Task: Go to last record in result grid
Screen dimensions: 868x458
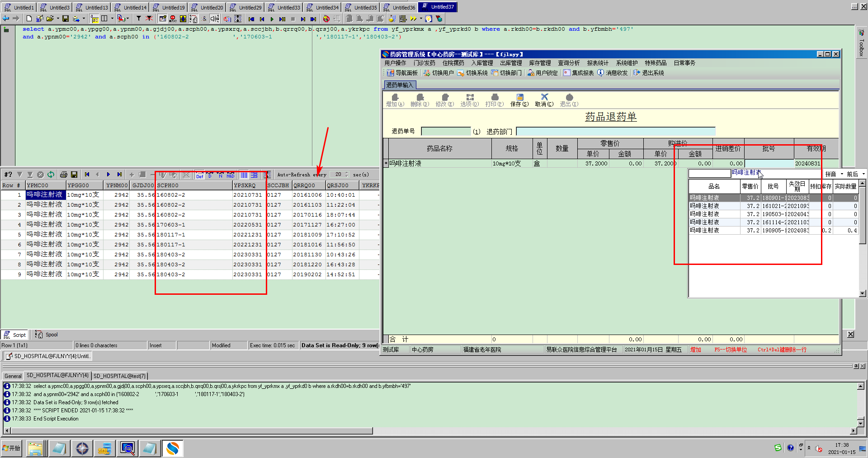Action: tap(119, 175)
